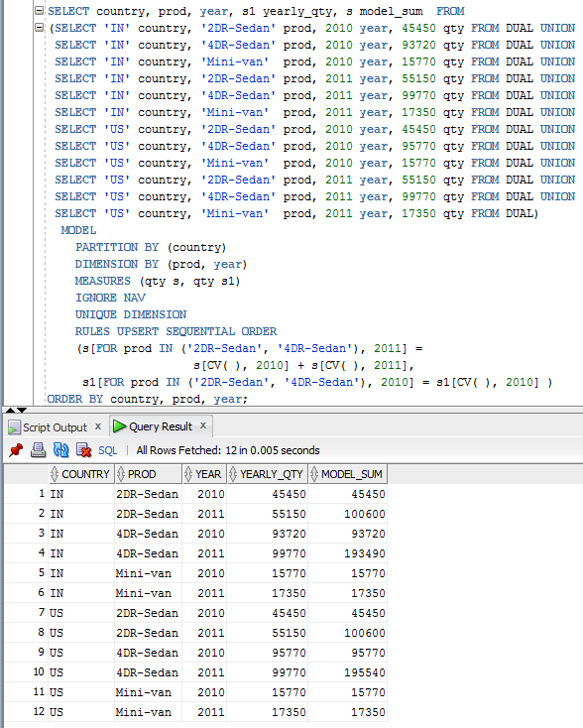Select row number 7 in result grid
Screen dimensions: 583x728
[27, 613]
